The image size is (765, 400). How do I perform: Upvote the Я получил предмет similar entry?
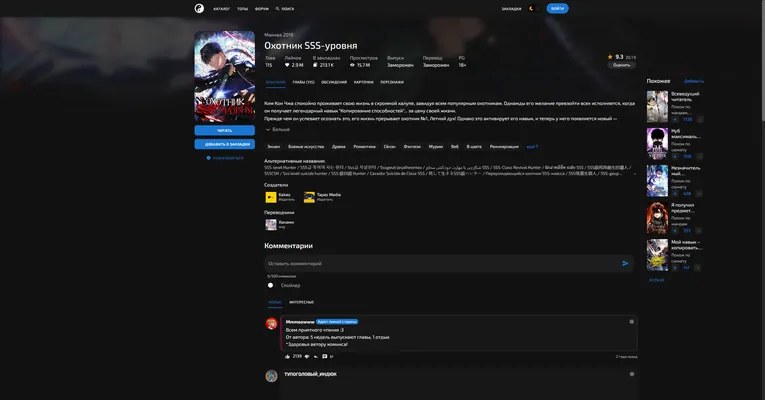(675, 231)
